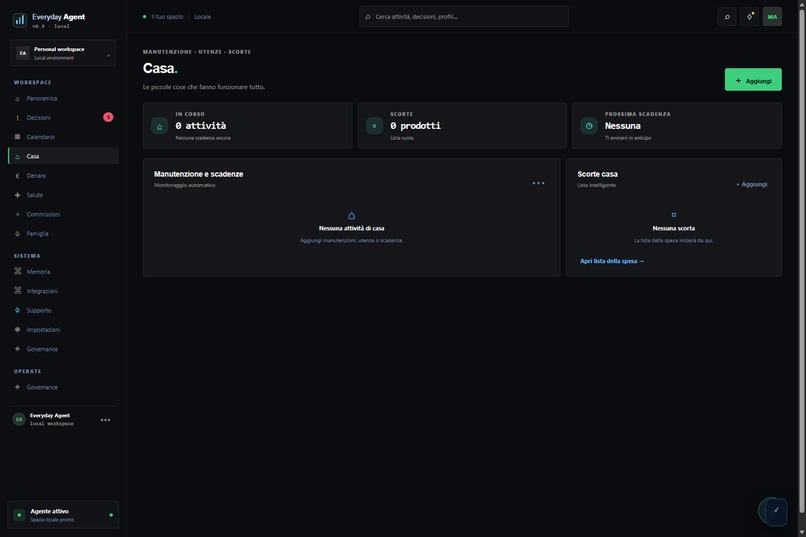Click the clock icon in Prossima scadenza
This screenshot has width=806, height=537.
point(589,126)
